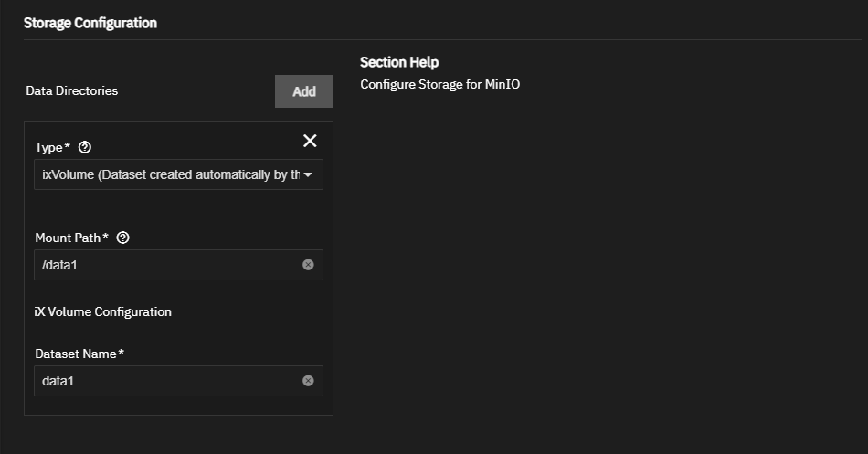
Task: Click the divider line under Storage Configuration
Action: coord(442,40)
